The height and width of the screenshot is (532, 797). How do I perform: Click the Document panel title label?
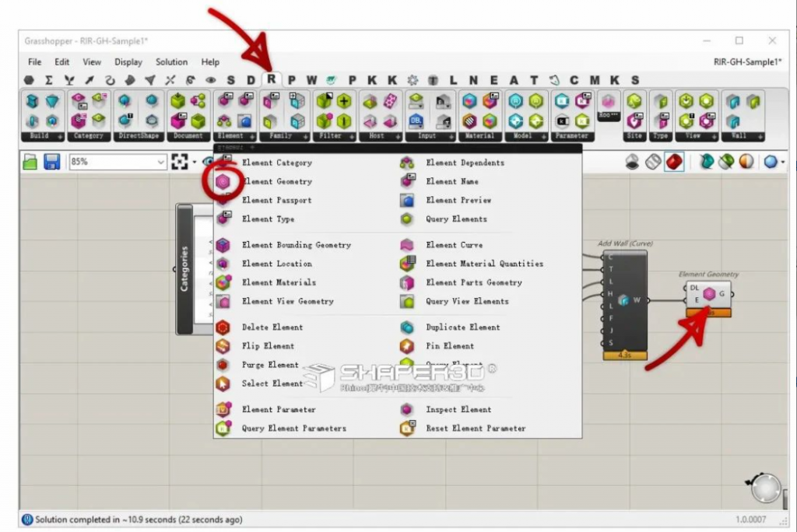[188, 136]
